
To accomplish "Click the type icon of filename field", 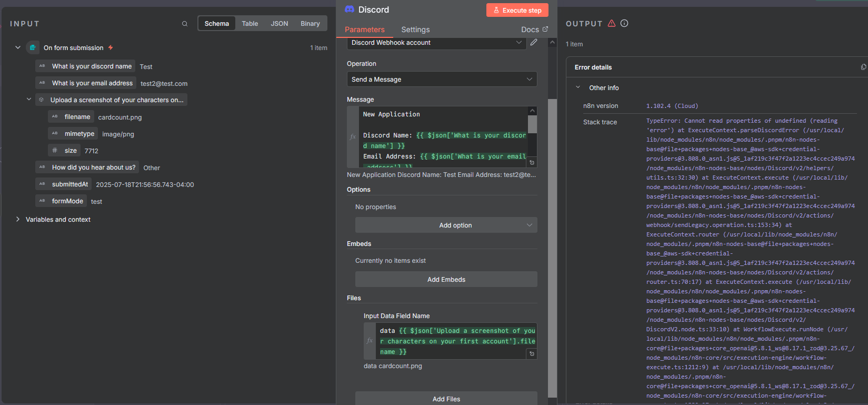I will (55, 116).
